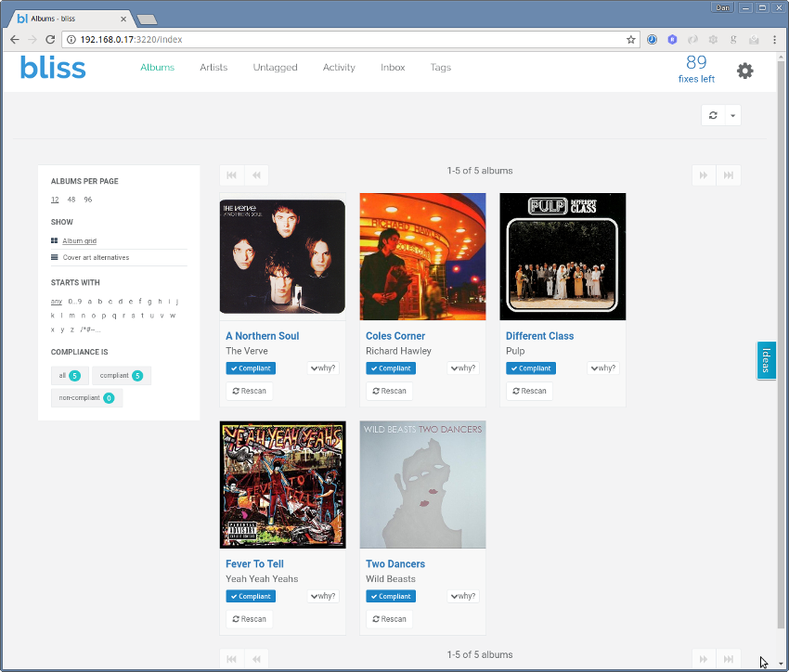Viewport: 789px width, 672px height.
Task: Open the Inbox tab
Action: pyautogui.click(x=393, y=68)
